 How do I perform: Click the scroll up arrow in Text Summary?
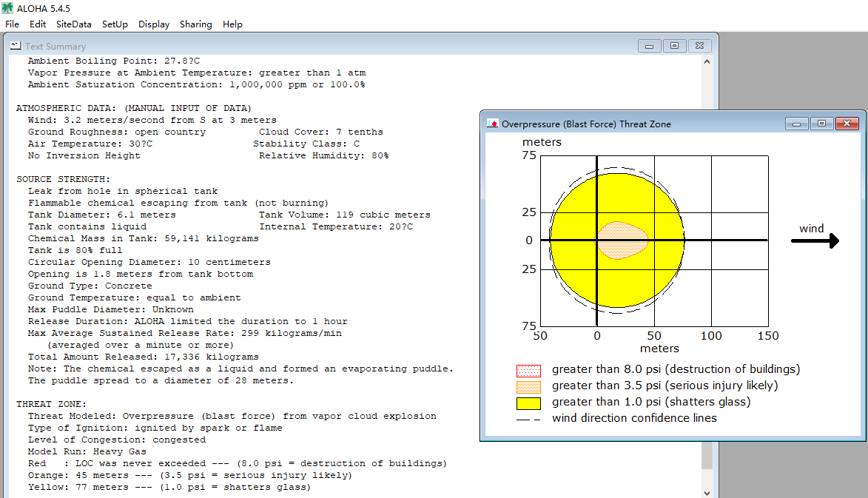[x=707, y=61]
